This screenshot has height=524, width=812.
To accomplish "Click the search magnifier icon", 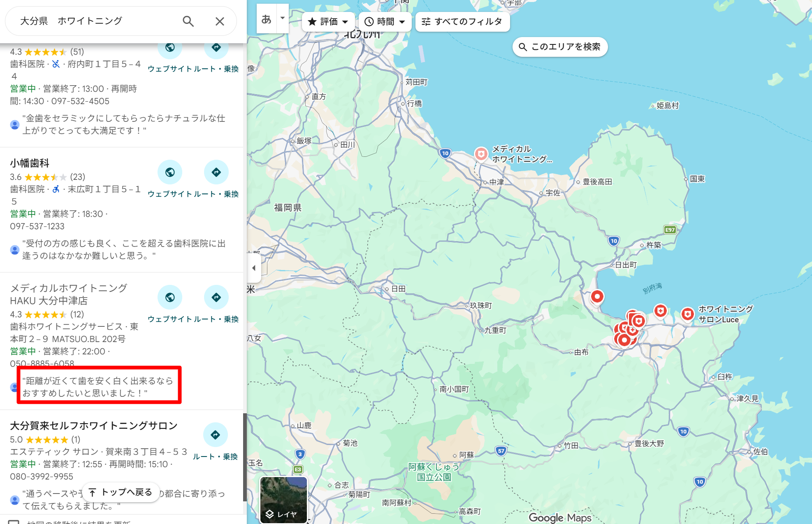I will (188, 21).
